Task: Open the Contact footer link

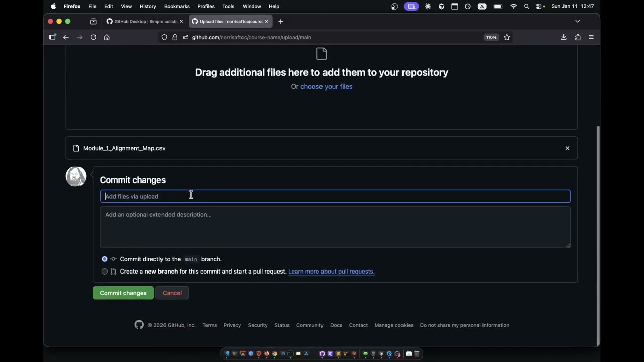Action: [358, 325]
